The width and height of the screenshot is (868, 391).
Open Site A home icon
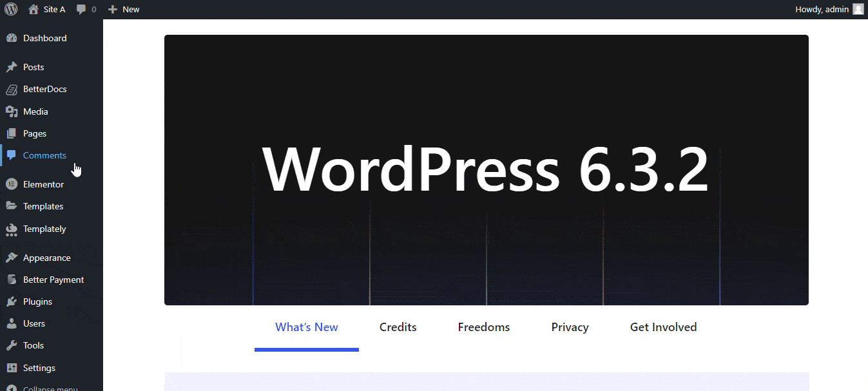34,9
